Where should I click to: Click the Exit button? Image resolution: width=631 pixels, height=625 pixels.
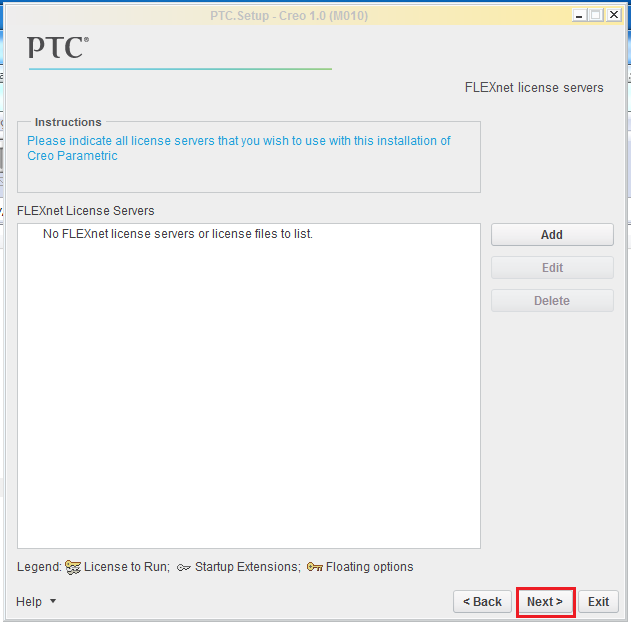click(x=598, y=602)
